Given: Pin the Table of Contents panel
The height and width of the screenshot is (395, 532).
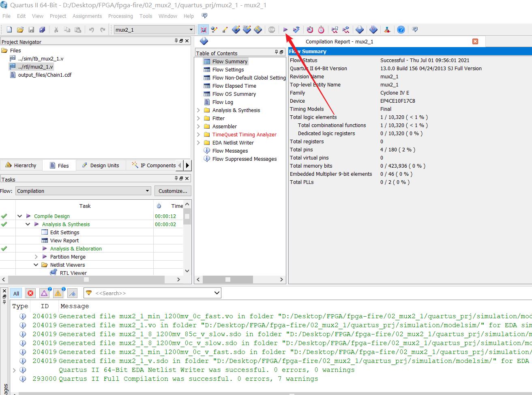Looking at the screenshot, I should click(x=276, y=52).
